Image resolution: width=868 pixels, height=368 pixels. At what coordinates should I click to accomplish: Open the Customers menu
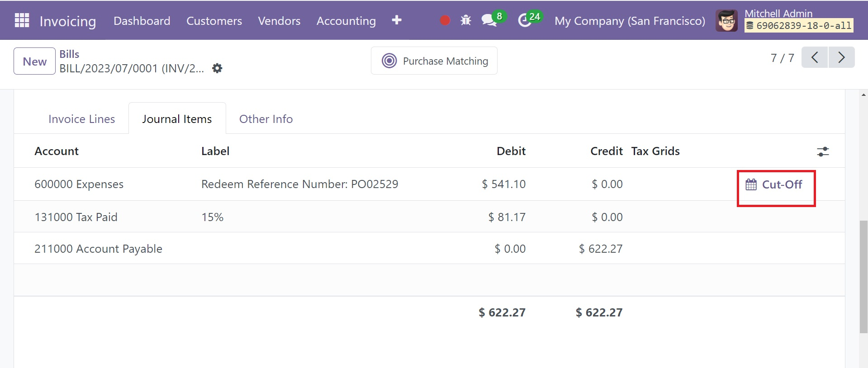(214, 21)
